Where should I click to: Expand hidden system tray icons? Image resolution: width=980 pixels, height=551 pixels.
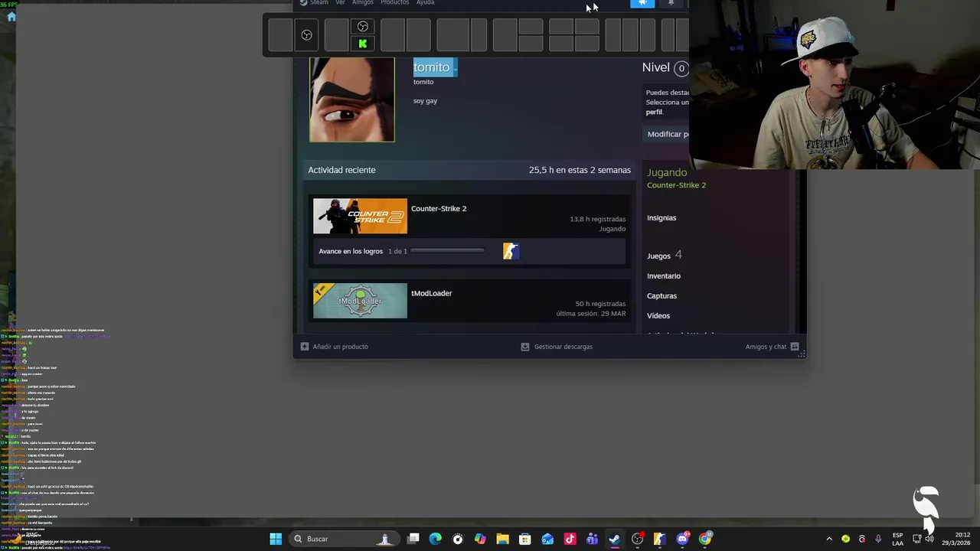pos(829,539)
